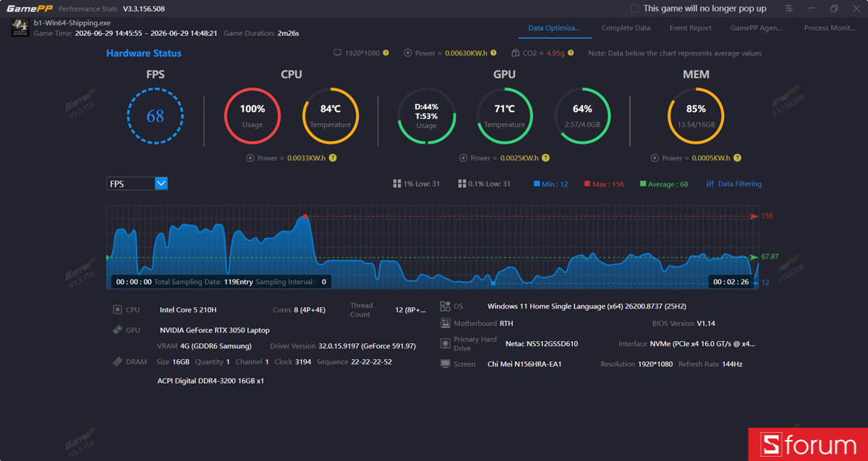Click the CO2 factory icon
This screenshot has height=461, width=868.
(x=515, y=53)
